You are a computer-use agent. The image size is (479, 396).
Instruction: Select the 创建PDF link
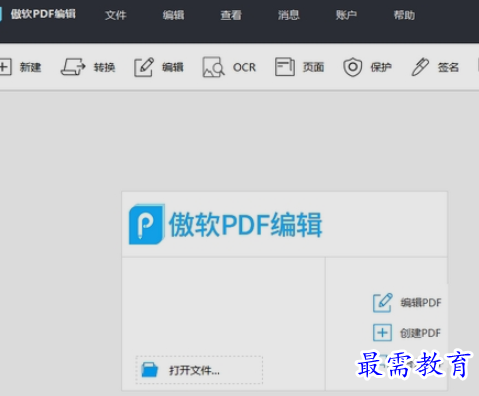[420, 333]
